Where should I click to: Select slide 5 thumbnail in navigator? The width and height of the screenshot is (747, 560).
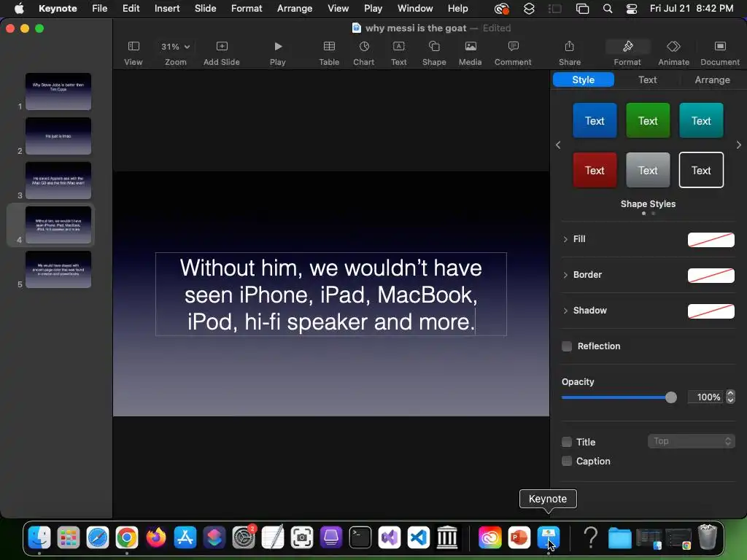[58, 270]
